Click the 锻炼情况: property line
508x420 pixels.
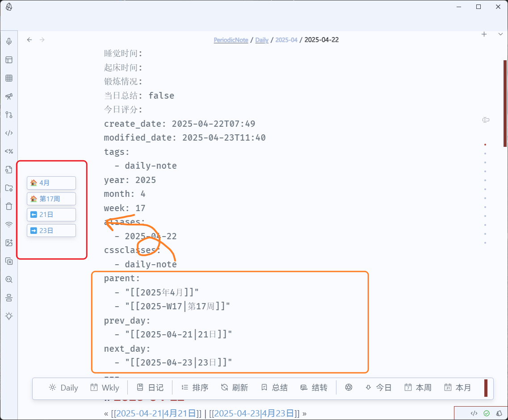123,81
